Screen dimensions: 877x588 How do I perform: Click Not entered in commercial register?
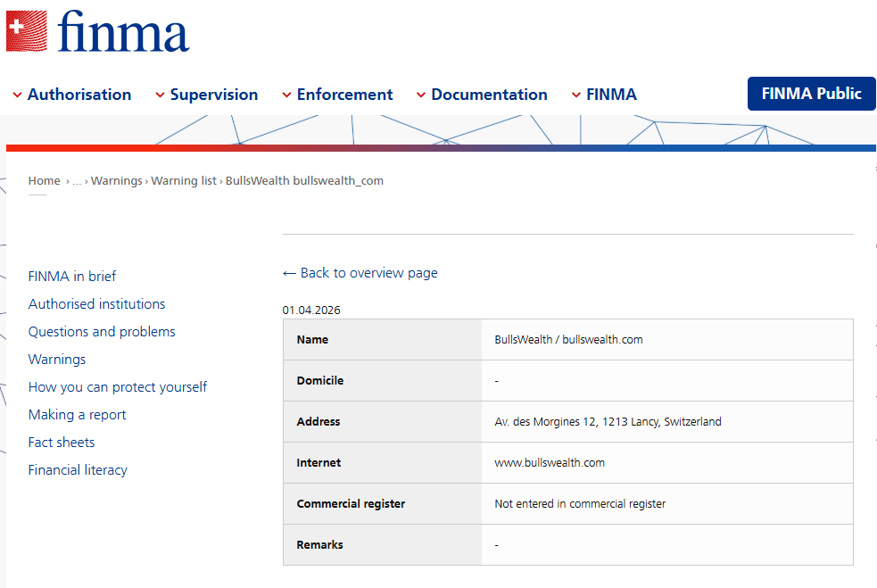click(580, 503)
